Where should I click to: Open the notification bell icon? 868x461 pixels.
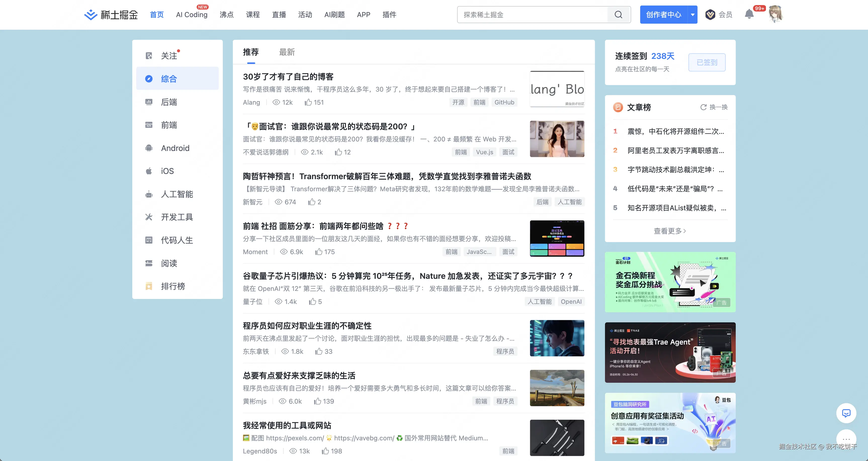pos(749,14)
